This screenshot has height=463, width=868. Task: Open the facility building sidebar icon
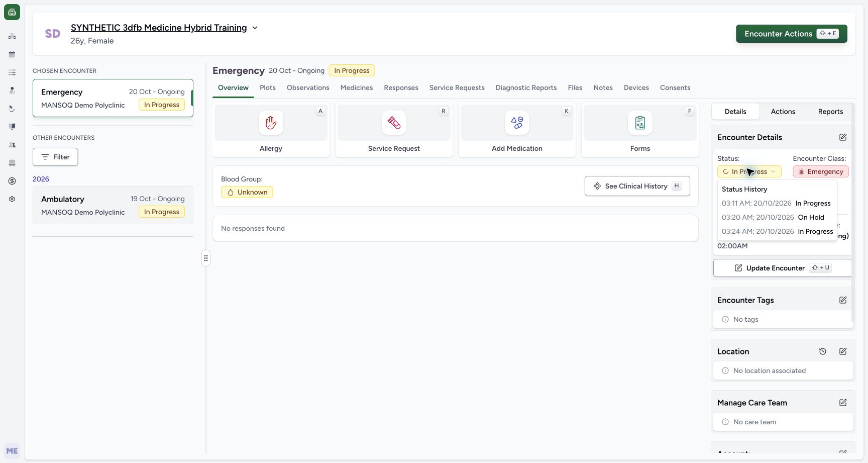[x=12, y=36]
